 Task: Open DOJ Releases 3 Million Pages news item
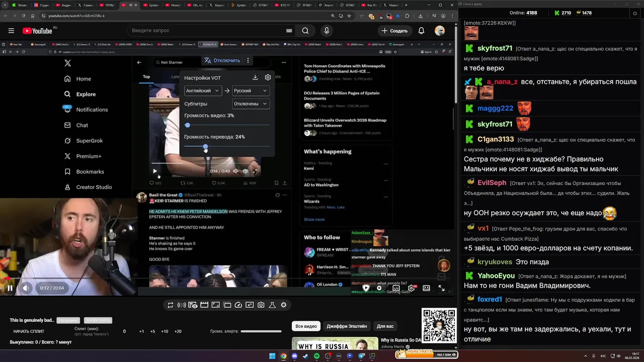[x=346, y=99]
